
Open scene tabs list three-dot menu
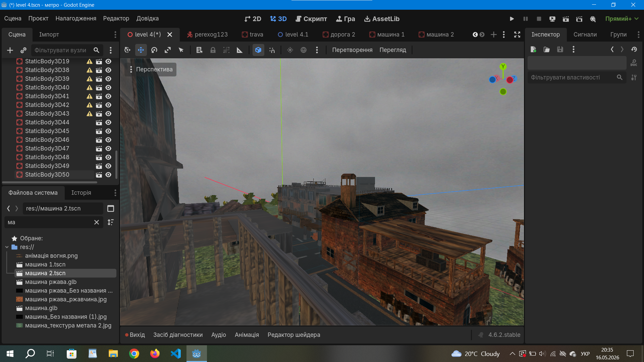(x=504, y=35)
